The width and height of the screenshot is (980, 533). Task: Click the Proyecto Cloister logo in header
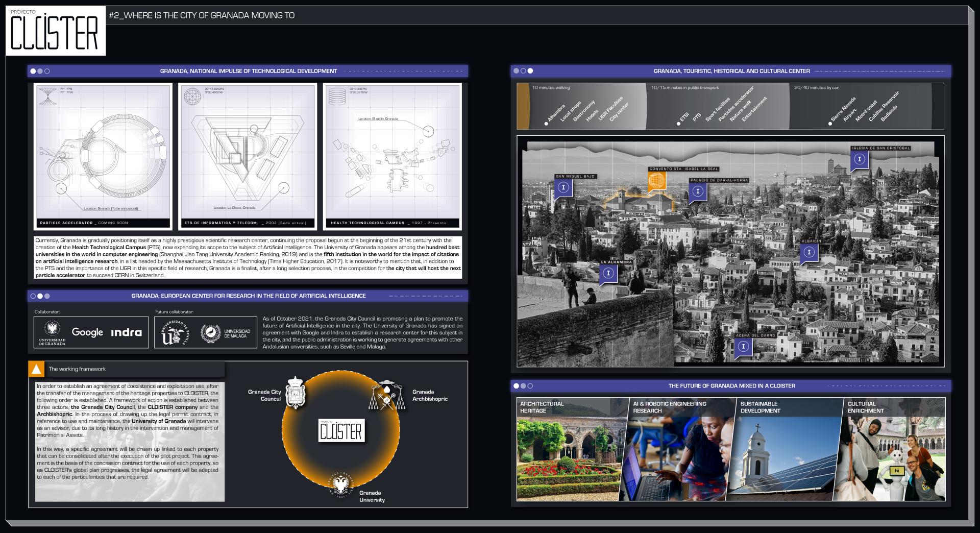point(55,31)
